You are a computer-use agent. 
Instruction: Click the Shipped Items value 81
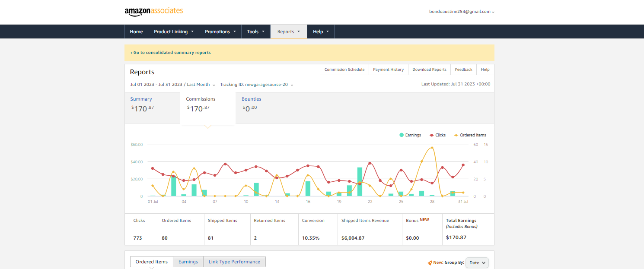coord(211,238)
